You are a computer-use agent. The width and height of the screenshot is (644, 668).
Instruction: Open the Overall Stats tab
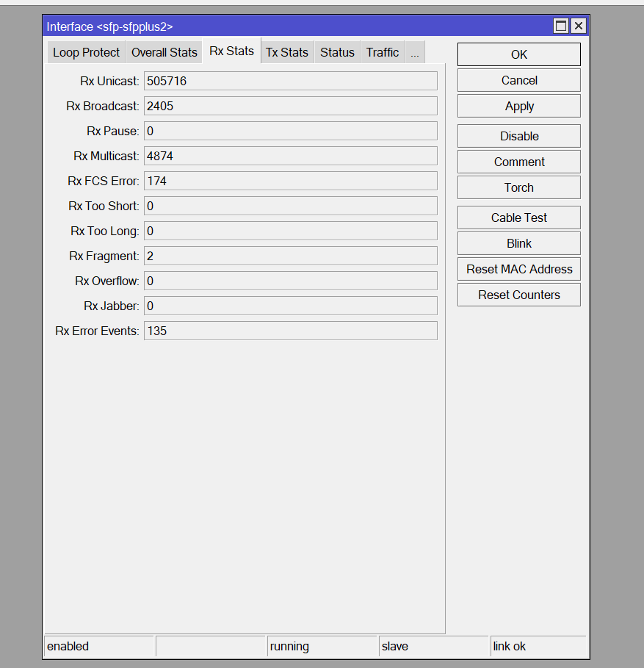pyautogui.click(x=164, y=51)
